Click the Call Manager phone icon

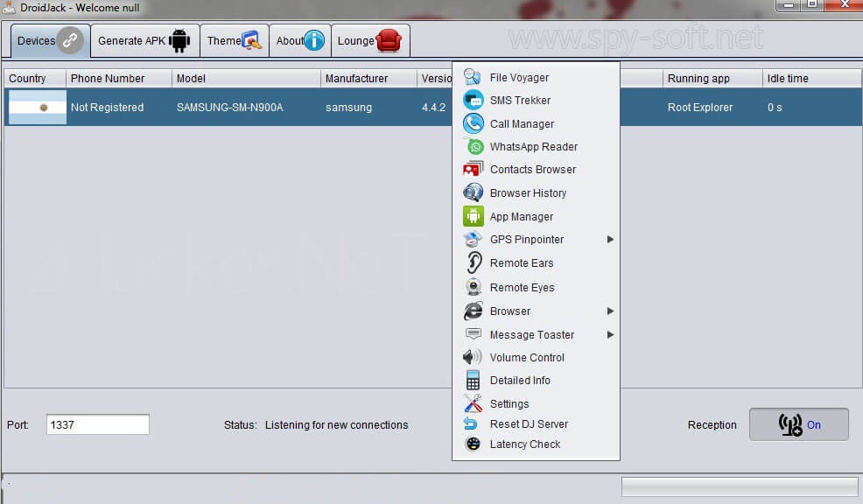tap(473, 123)
